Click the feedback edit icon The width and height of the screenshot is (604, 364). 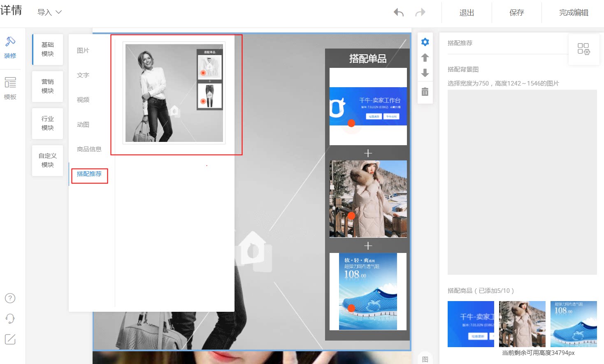point(10,339)
